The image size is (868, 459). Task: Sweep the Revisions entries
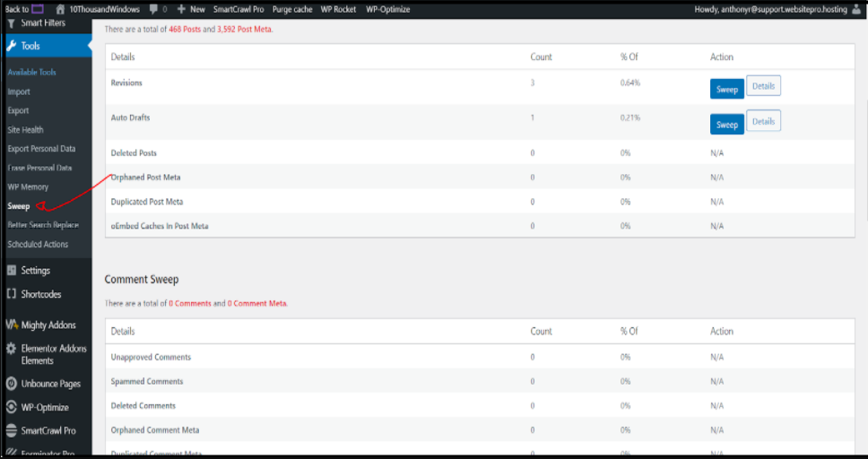coord(726,89)
